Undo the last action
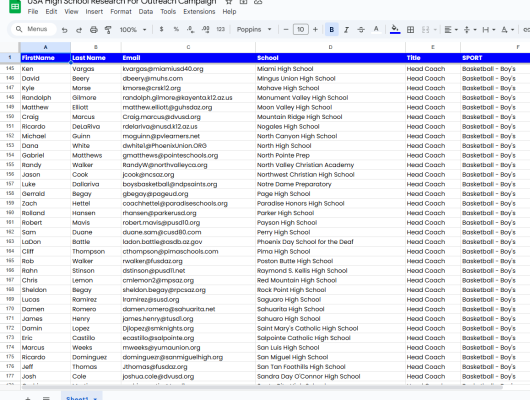This screenshot has height=400, width=530. (x=64, y=30)
